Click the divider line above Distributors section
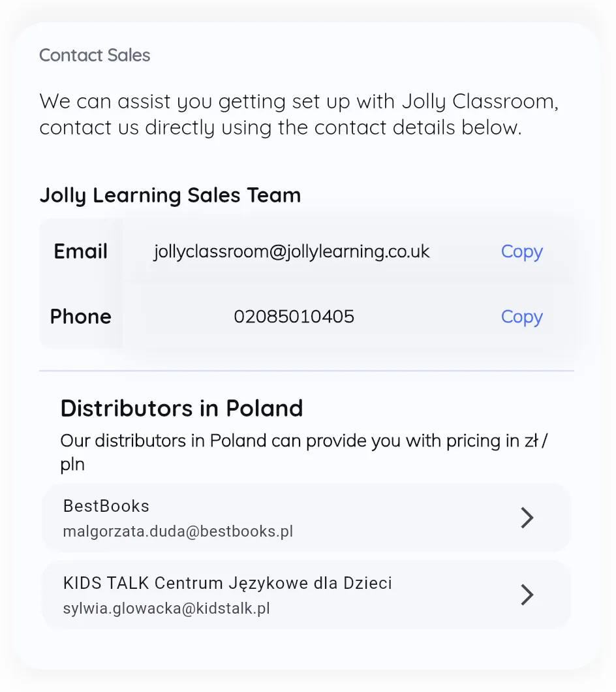Viewport: 616px width, 692px height. coord(307,371)
